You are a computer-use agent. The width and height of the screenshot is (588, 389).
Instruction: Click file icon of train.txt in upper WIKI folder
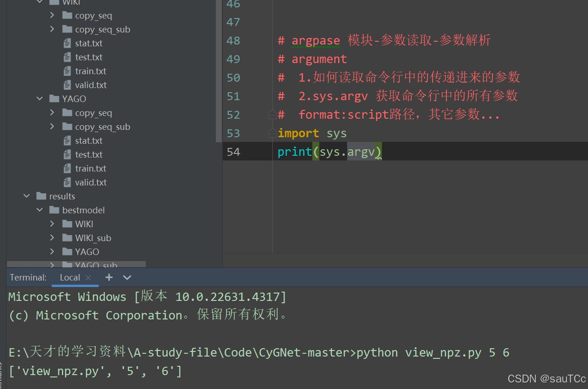click(67, 71)
